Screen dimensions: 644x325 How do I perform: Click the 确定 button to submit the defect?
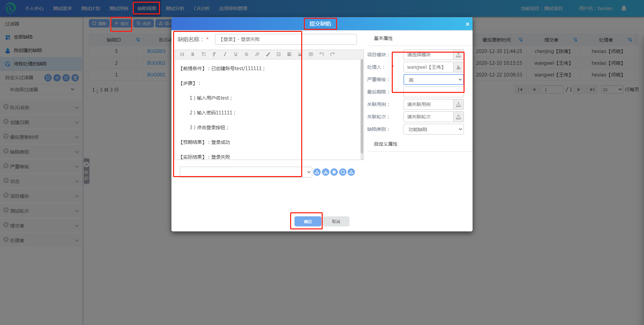tap(308, 221)
